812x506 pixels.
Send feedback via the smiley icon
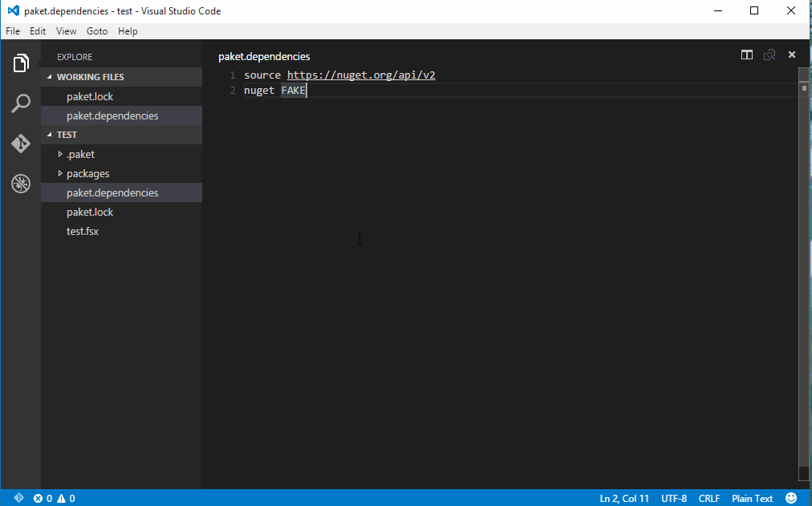click(x=791, y=498)
